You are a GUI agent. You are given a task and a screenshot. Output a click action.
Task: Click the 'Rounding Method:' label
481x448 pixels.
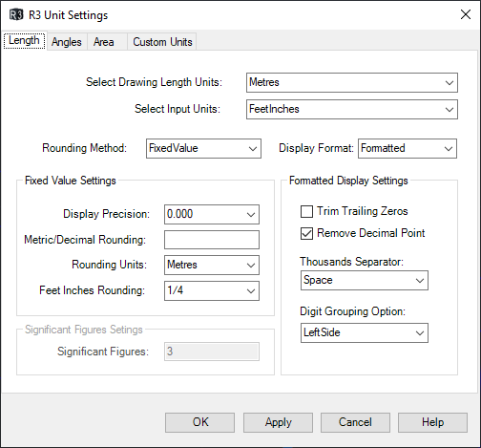pos(84,148)
